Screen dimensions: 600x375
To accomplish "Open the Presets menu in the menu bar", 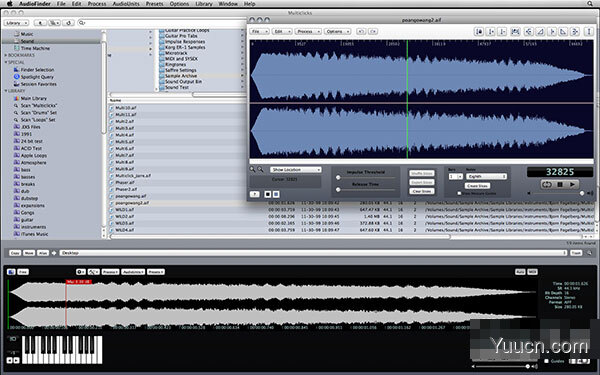I will 154,4.
